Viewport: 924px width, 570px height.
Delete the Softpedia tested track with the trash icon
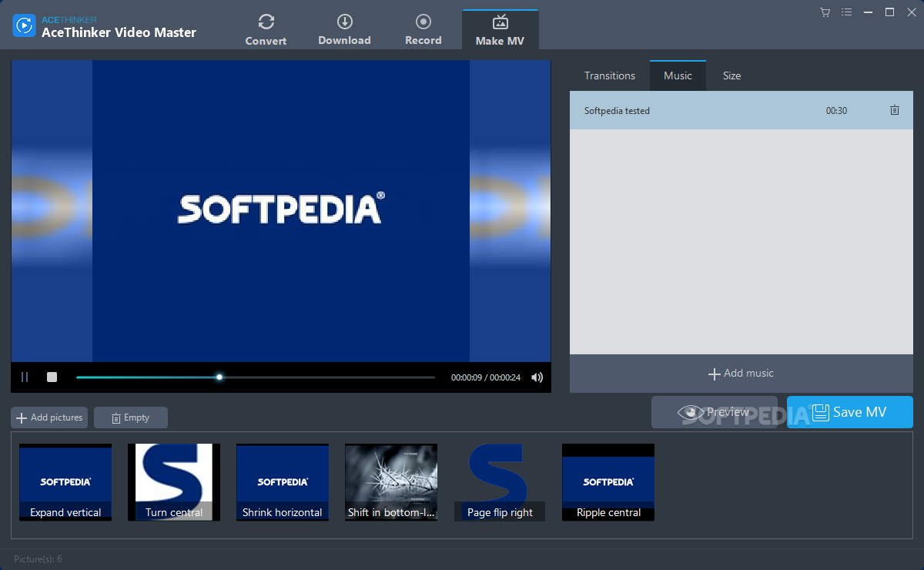894,111
